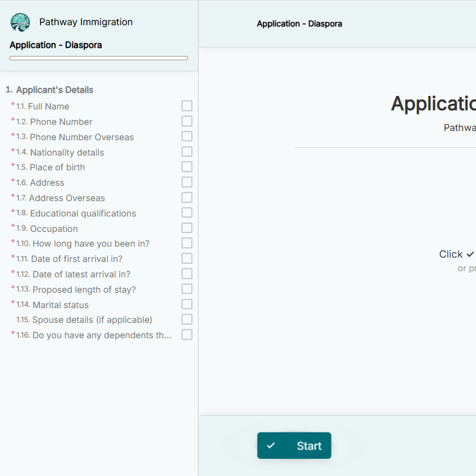Click the application progress bar
This screenshot has width=476, height=476.
pos(98,58)
